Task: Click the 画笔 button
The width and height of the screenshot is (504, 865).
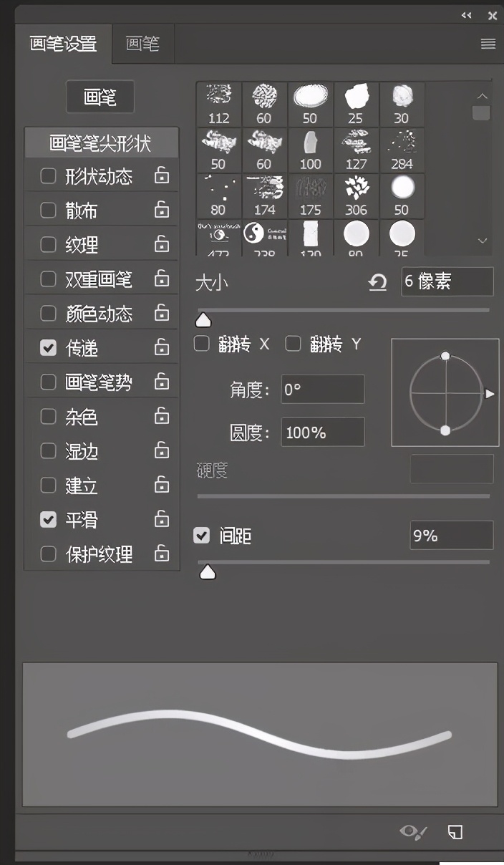Action: [x=100, y=97]
